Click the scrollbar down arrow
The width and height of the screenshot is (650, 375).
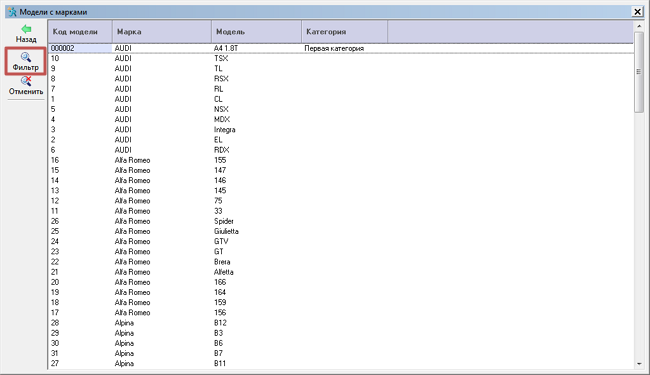(639, 364)
